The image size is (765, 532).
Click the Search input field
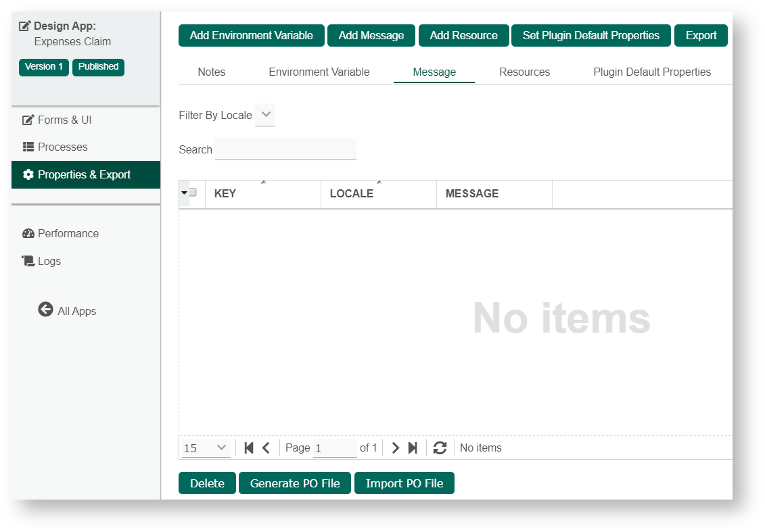[285, 149]
